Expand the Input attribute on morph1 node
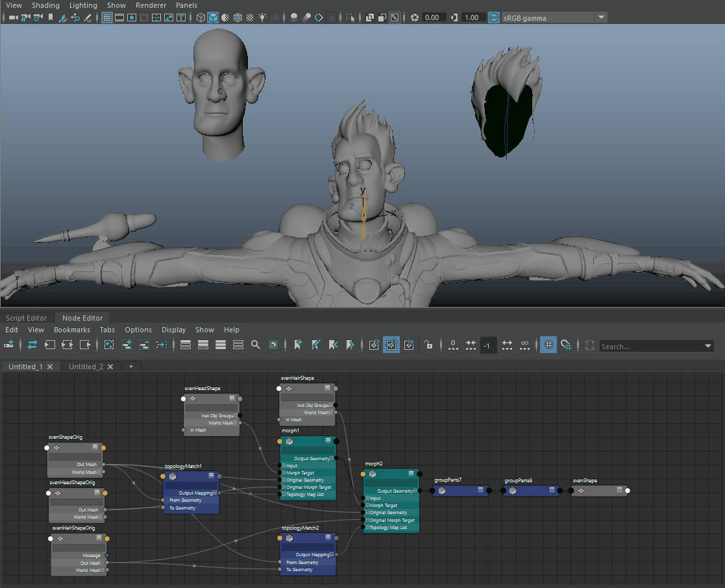The image size is (725, 588). [x=284, y=465]
